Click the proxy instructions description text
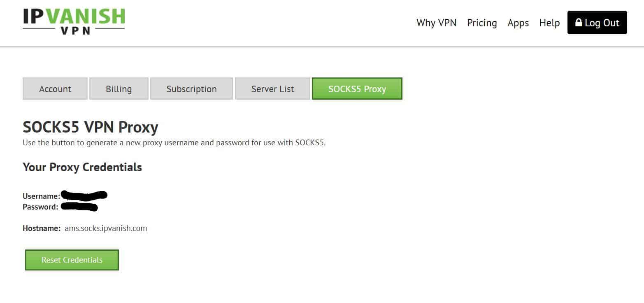The width and height of the screenshot is (644, 303). (174, 143)
